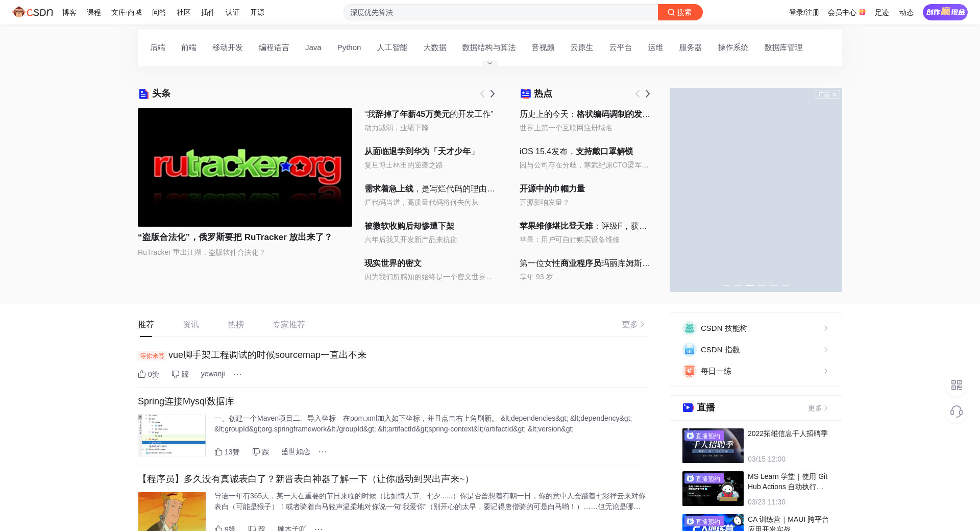
Task: Expand the category navigation bar chevron
Action: pyautogui.click(x=489, y=64)
